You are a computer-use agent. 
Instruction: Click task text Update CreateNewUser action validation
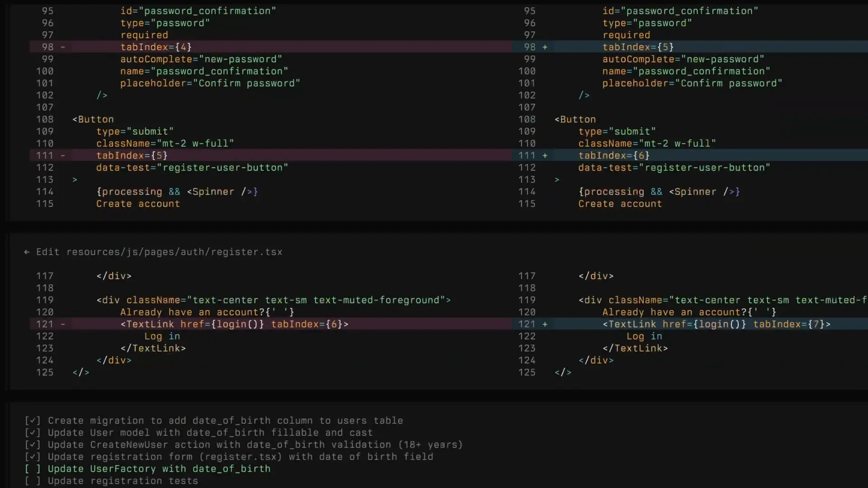(255, 445)
